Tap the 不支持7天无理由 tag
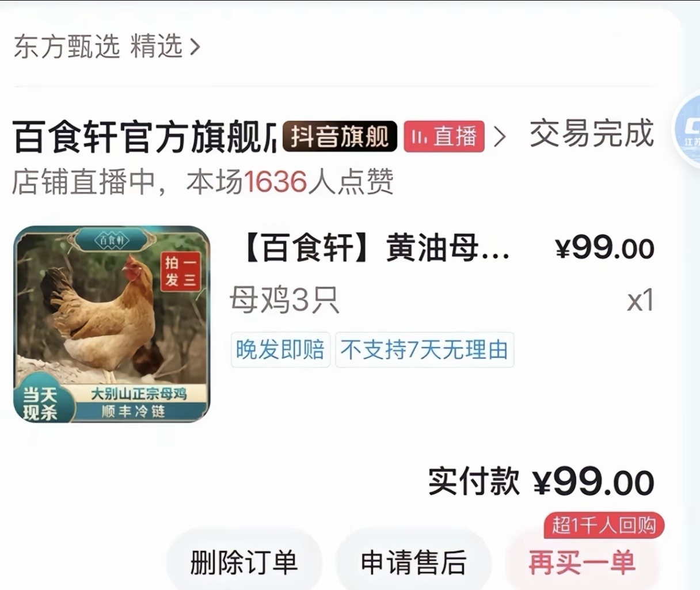700x590 pixels. [x=424, y=349]
